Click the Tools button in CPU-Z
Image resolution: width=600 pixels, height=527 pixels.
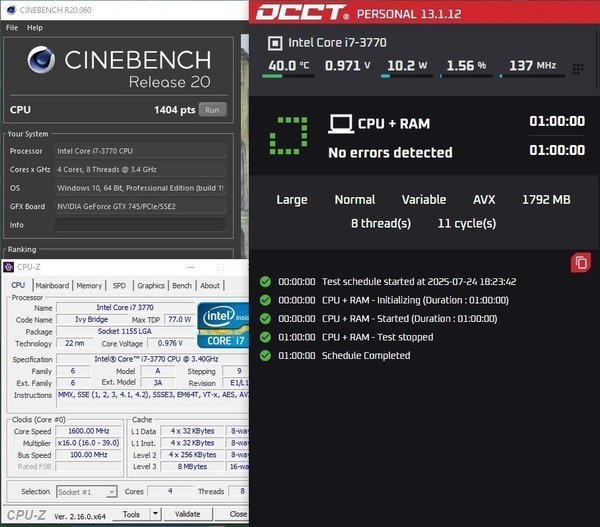pyautogui.click(x=131, y=514)
